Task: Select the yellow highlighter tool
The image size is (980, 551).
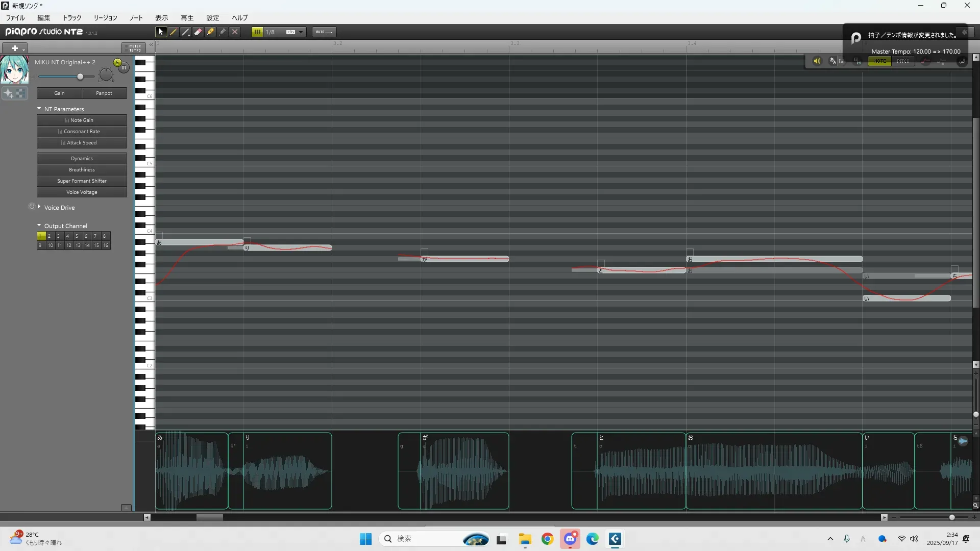Action: (x=210, y=32)
